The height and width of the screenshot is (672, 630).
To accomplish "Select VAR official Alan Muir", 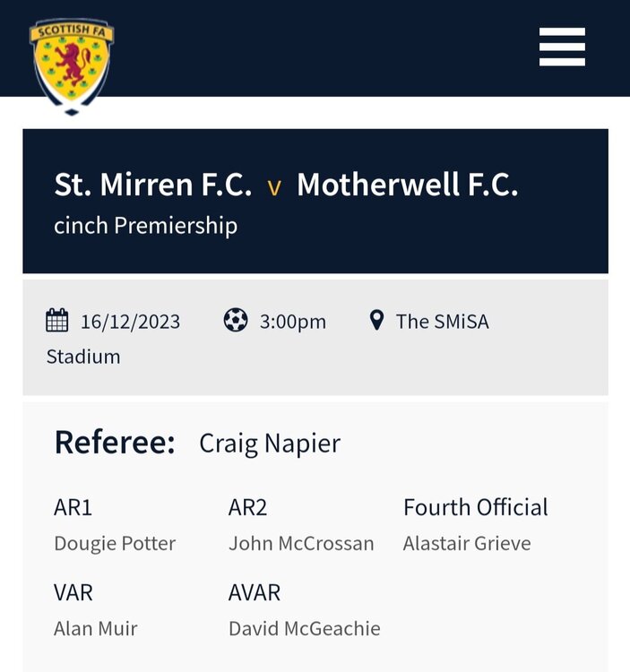I will click(96, 629).
